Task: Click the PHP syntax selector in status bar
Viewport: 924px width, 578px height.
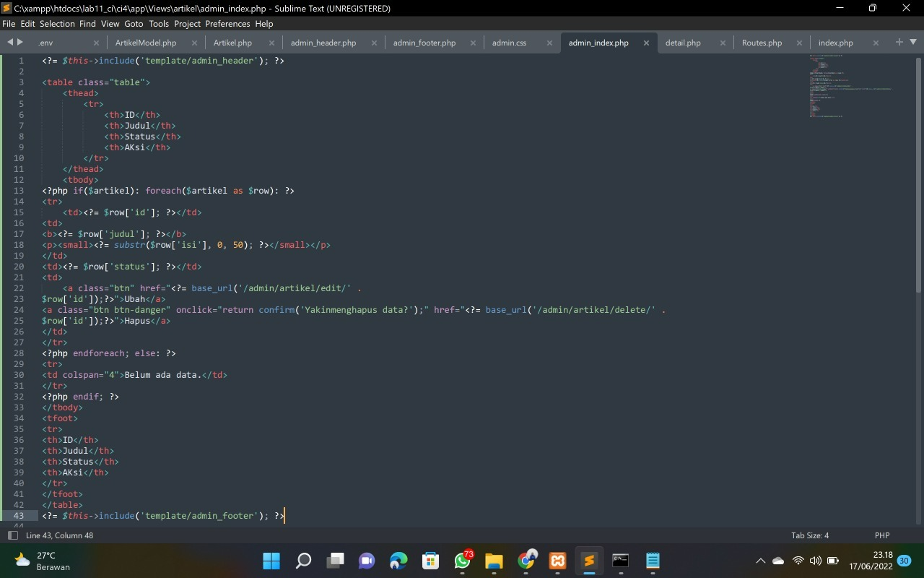Action: (881, 535)
